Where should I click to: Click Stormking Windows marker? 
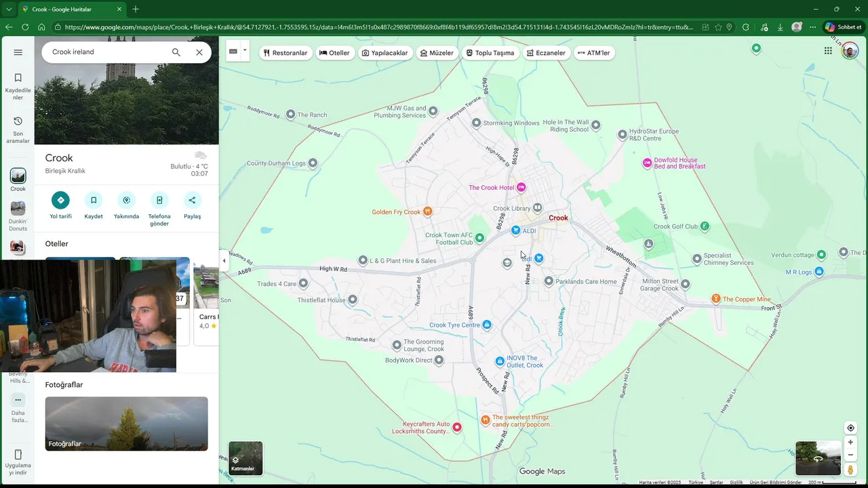[476, 123]
